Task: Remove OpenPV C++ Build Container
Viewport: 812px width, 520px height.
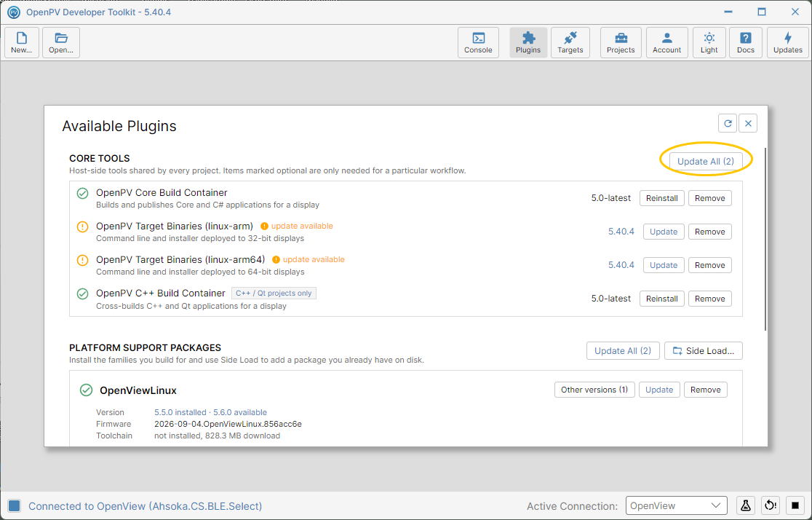Action: click(710, 299)
